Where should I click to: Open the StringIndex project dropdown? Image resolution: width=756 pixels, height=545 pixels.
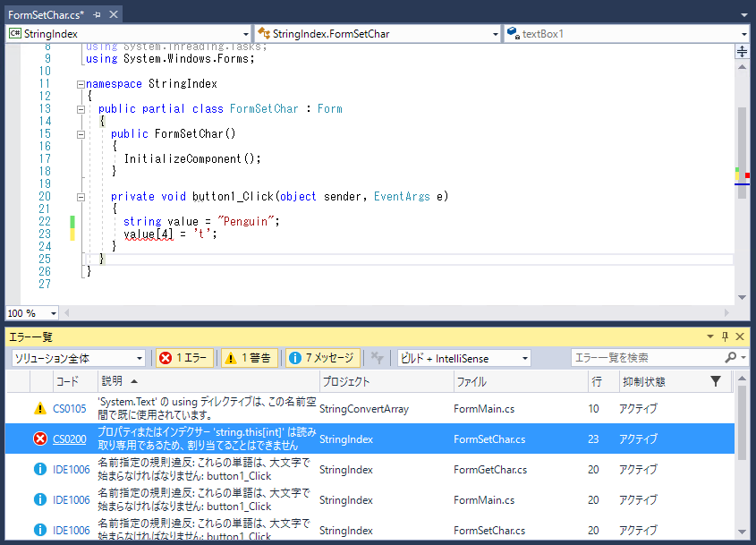(x=129, y=34)
